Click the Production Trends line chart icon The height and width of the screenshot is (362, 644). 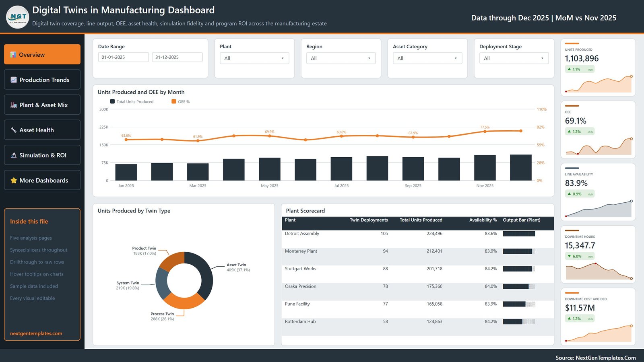(14, 80)
